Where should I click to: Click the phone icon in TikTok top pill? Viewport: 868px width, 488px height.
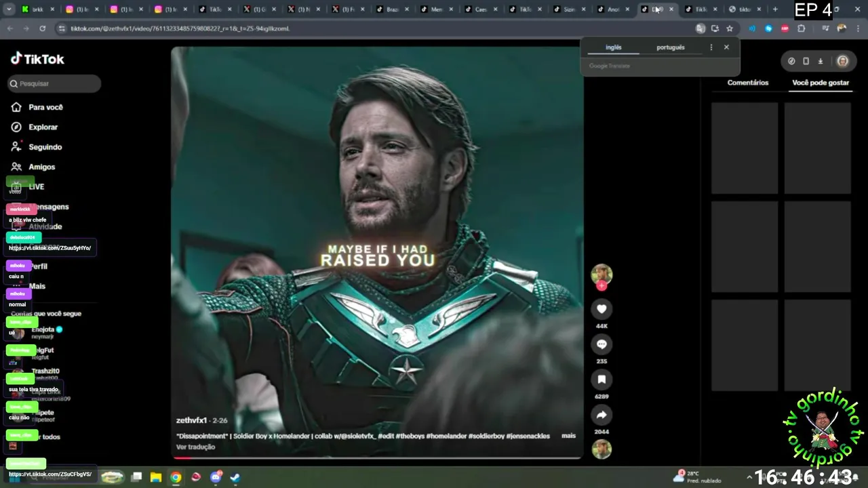tap(806, 61)
